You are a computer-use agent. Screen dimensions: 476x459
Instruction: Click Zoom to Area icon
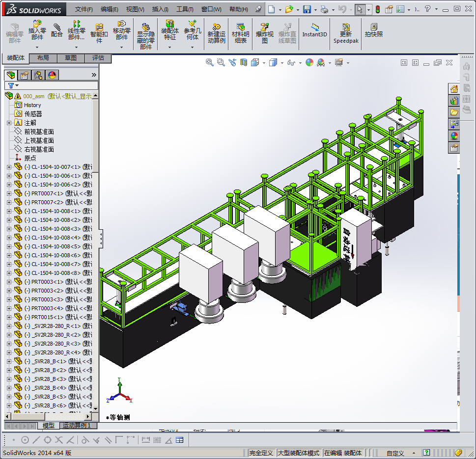click(221, 62)
